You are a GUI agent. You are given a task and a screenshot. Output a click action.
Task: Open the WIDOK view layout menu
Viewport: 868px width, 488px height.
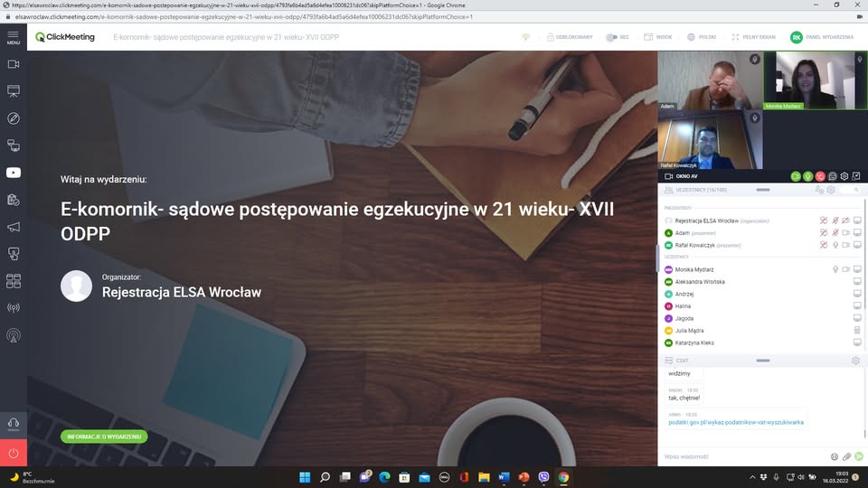(x=658, y=37)
